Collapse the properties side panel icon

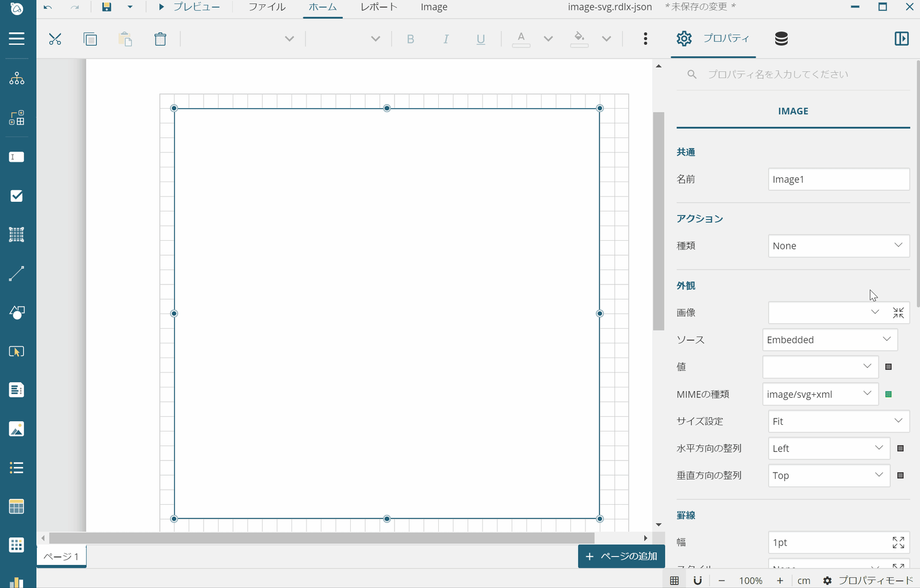pos(901,39)
